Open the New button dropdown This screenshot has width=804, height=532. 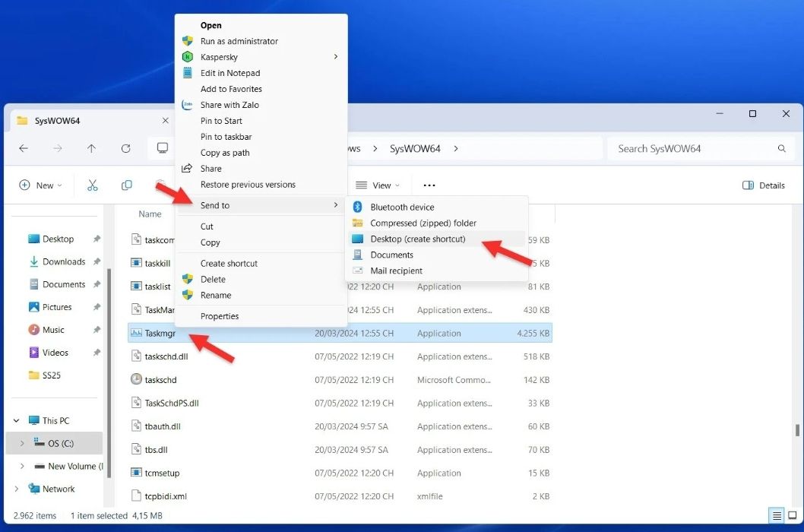[40, 185]
